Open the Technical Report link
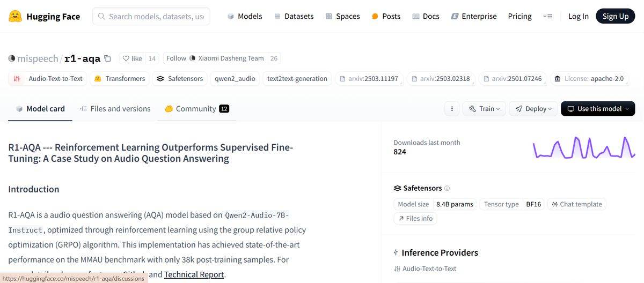This screenshot has height=283, width=644. click(194, 274)
